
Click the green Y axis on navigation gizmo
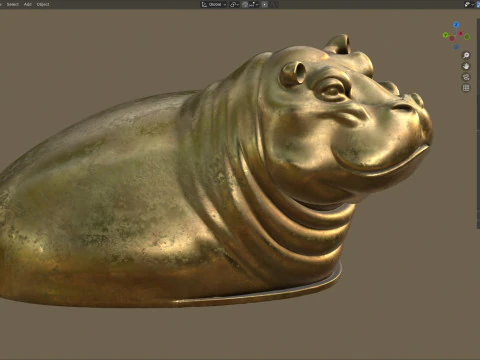point(445,35)
